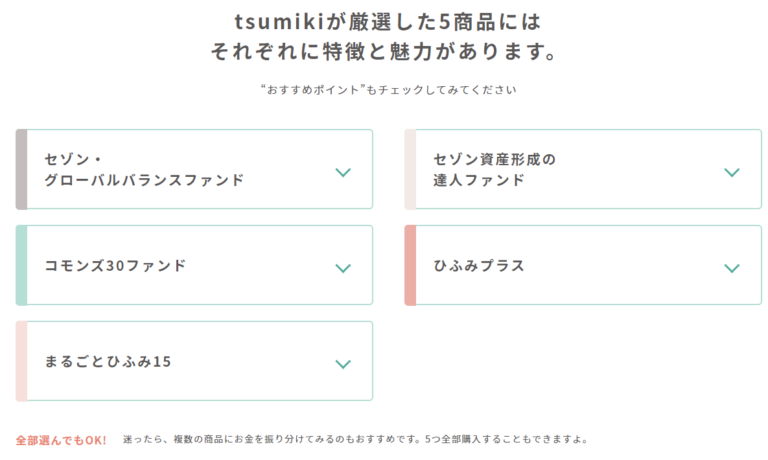Image resolution: width=768 pixels, height=460 pixels.
Task: Click the コモンズ30ファンド label
Action: tap(115, 266)
